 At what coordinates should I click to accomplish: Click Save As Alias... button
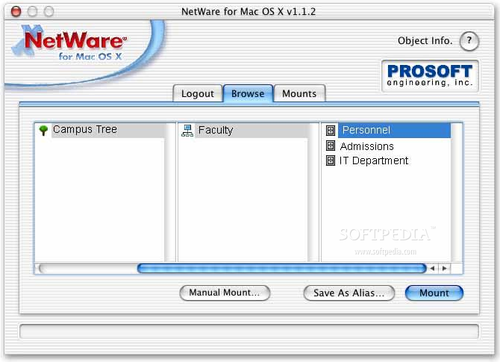[349, 293]
